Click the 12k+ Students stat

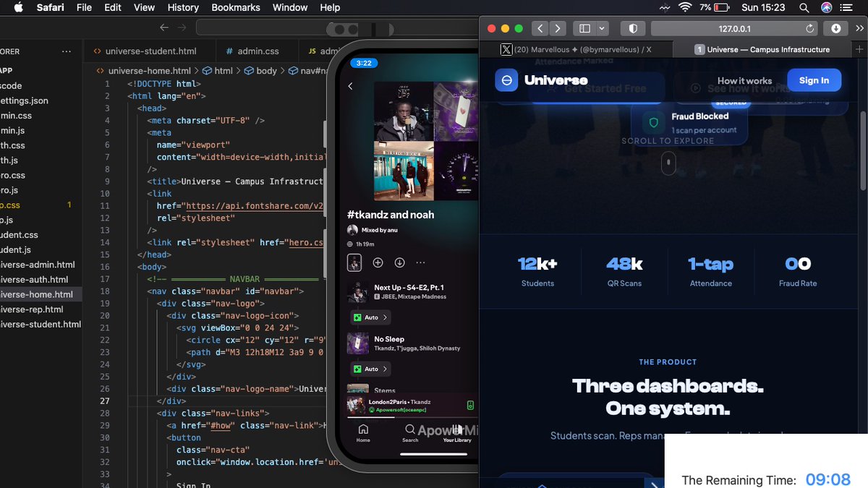click(x=537, y=271)
